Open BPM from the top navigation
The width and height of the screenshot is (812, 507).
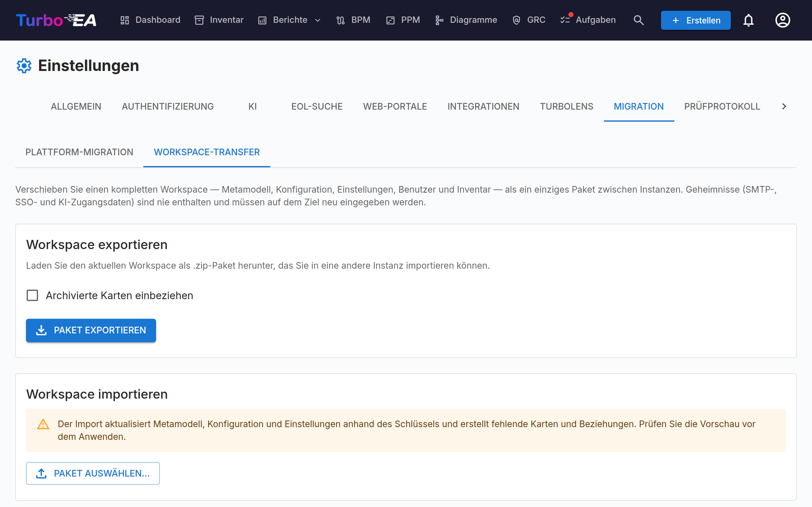click(353, 20)
